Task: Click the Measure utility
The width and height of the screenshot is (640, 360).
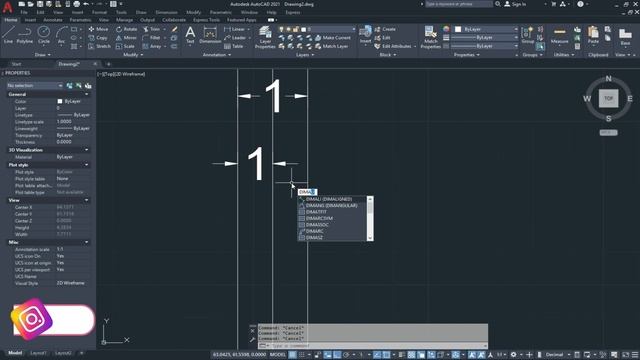Action: coord(560,35)
